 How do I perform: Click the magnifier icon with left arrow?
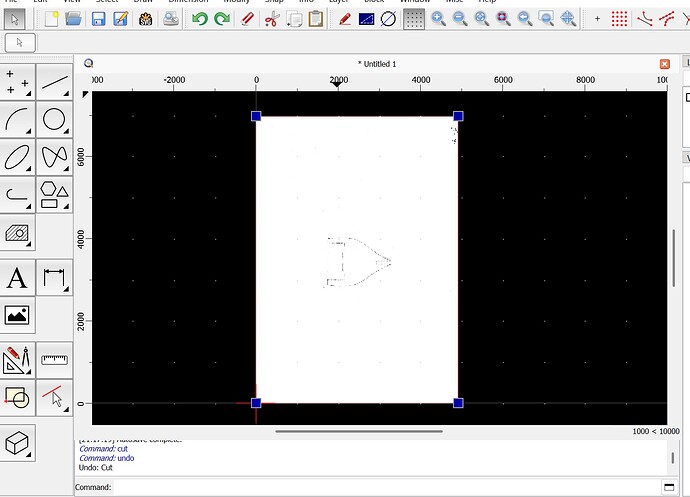pos(525,19)
